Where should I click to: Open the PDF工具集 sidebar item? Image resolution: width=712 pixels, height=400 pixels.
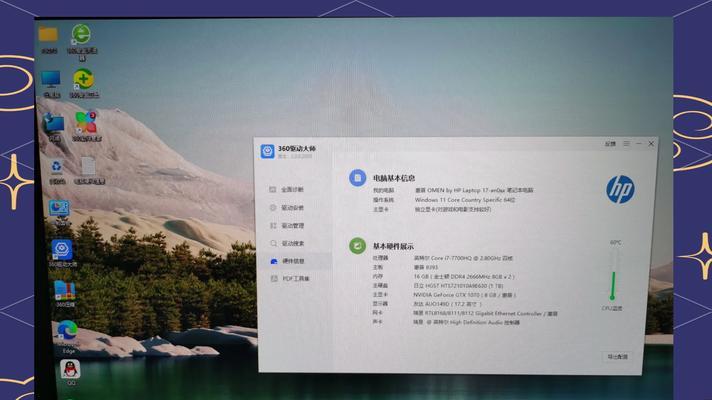pyautogui.click(x=290, y=279)
